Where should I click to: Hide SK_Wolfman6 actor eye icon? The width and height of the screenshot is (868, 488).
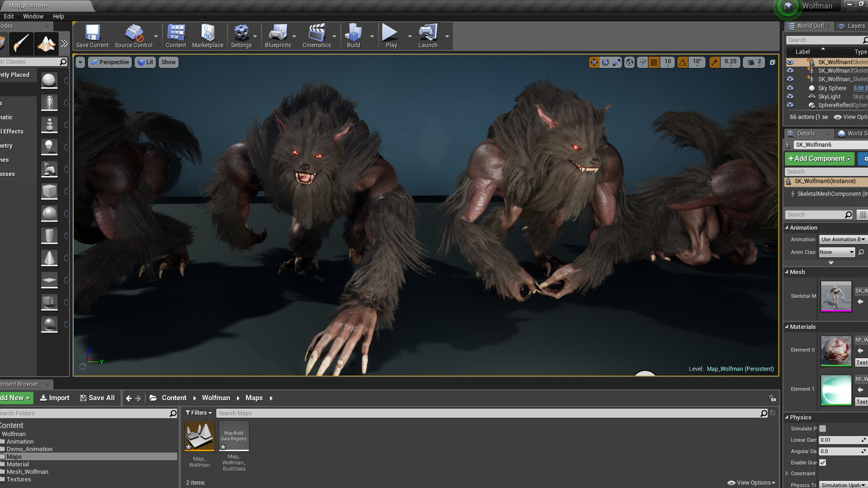(790, 62)
